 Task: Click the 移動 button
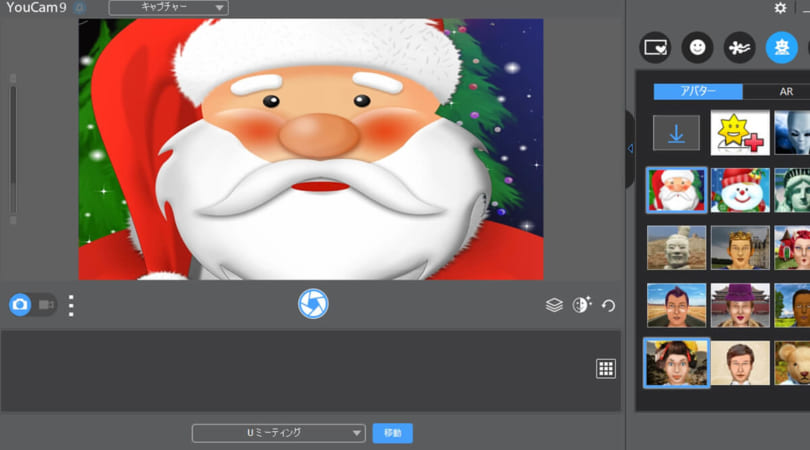pyautogui.click(x=393, y=433)
